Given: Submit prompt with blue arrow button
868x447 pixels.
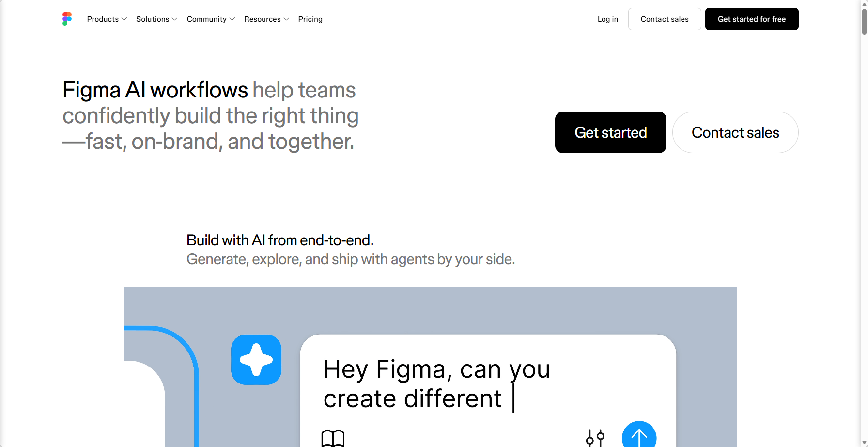Looking at the screenshot, I should tap(639, 435).
